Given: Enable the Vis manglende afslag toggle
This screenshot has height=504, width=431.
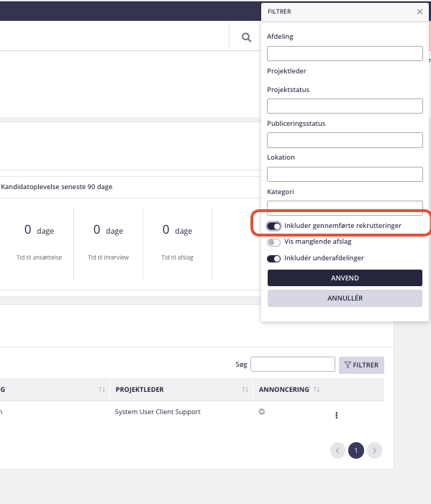Looking at the screenshot, I should 273,242.
